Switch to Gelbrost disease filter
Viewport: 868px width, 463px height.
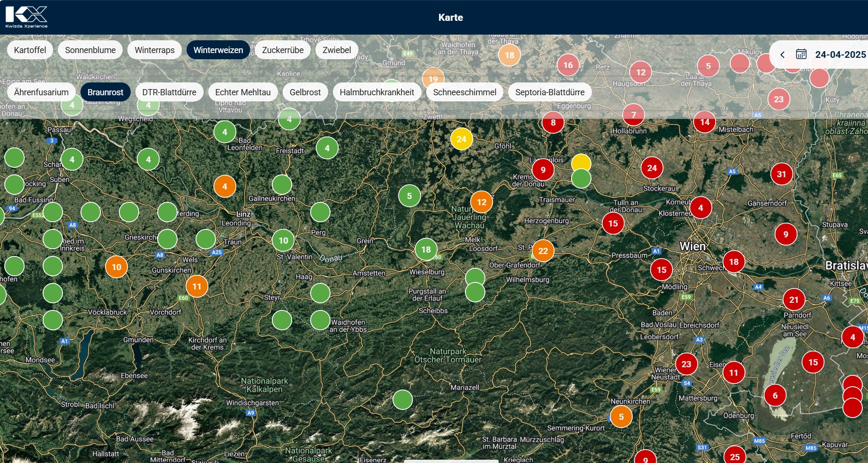pyautogui.click(x=305, y=92)
